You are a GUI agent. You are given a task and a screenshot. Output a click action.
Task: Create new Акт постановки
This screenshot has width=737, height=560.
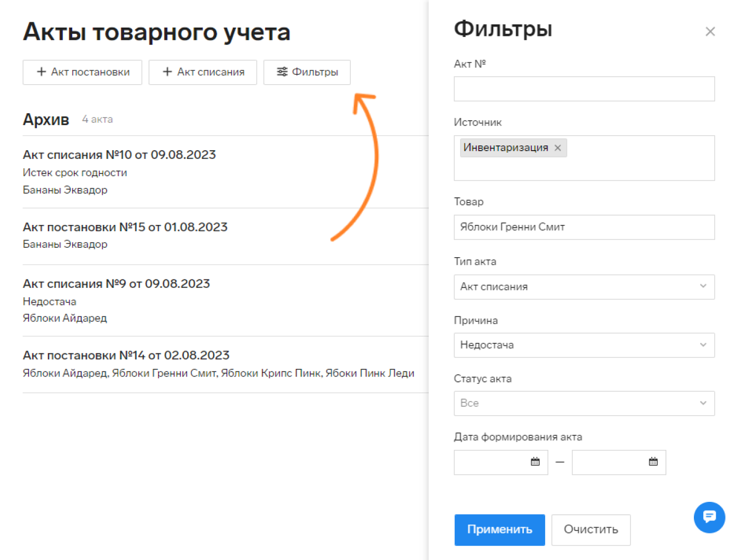click(x=83, y=72)
